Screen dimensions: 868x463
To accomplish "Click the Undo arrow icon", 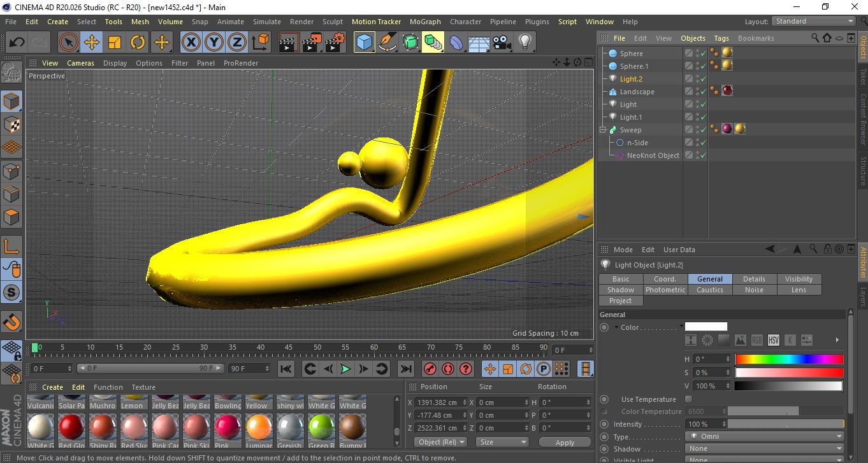I will (x=17, y=43).
